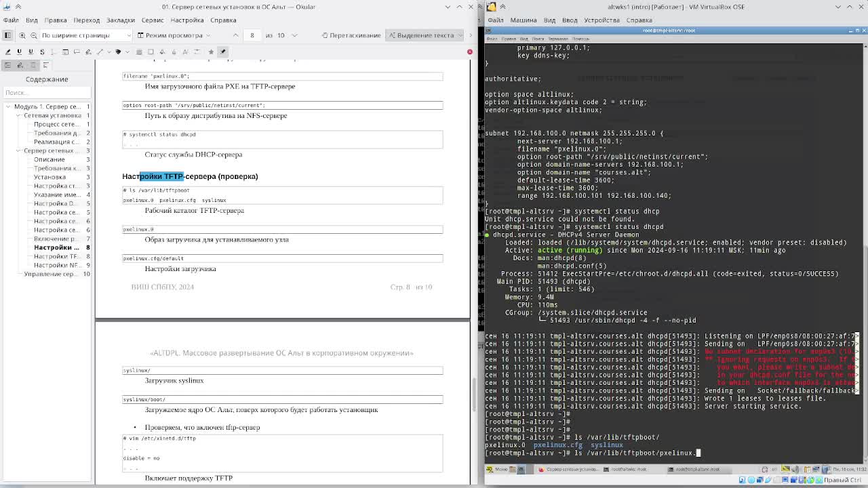Collapse the 'Сервер сетевых' tree node

click(x=18, y=150)
